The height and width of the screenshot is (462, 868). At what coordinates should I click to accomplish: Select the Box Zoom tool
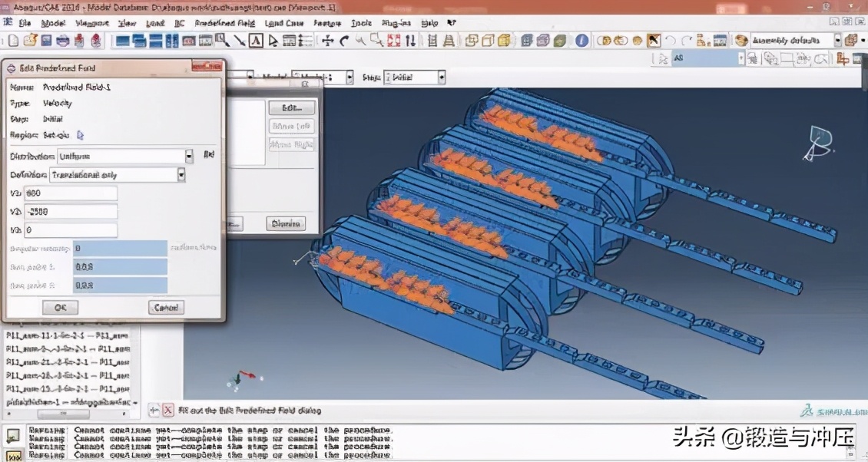click(377, 41)
